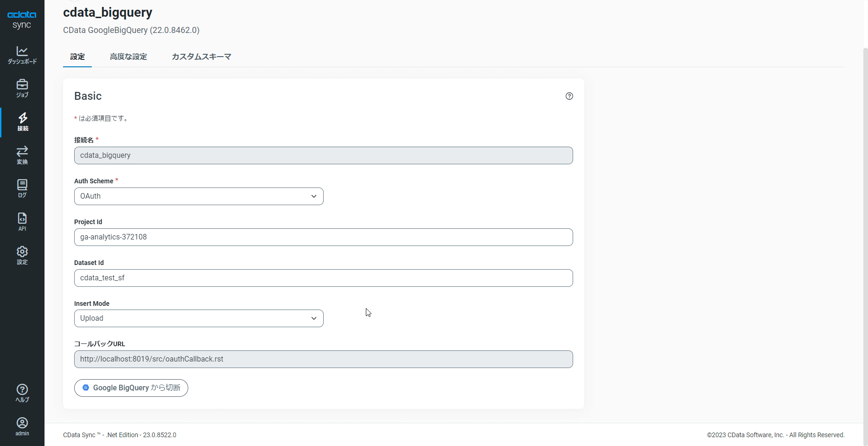The width and height of the screenshot is (868, 446).
Task: Expand the Auth Scheme dropdown
Action: (x=198, y=196)
